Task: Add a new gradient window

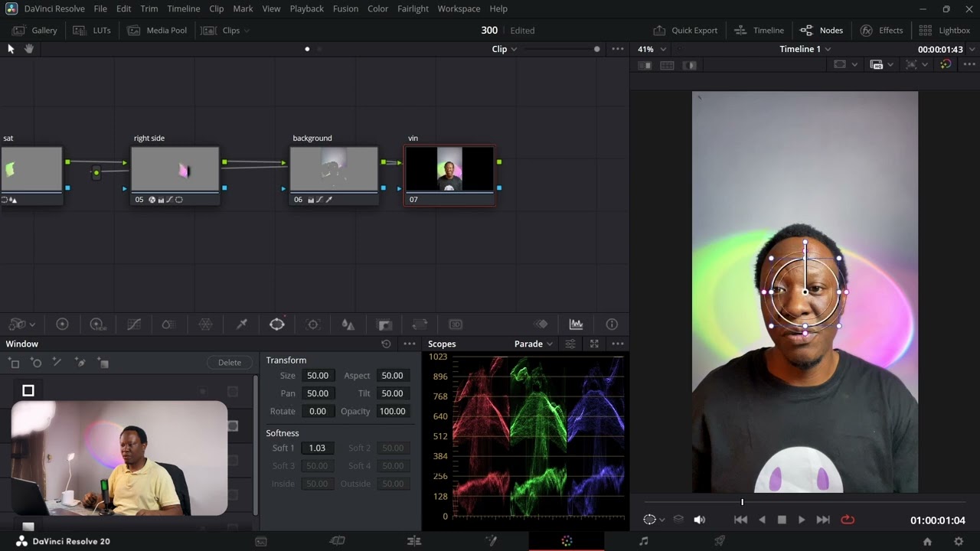Action: coord(103,363)
